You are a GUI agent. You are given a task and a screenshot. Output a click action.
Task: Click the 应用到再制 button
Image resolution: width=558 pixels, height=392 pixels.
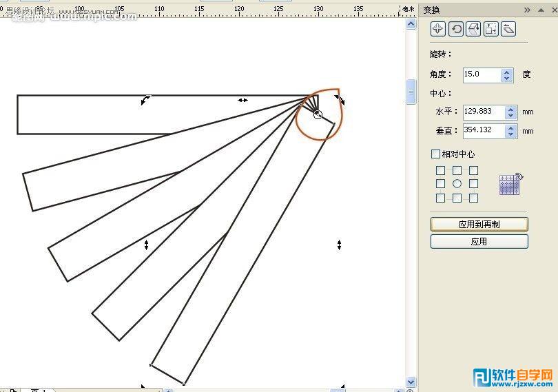point(479,224)
